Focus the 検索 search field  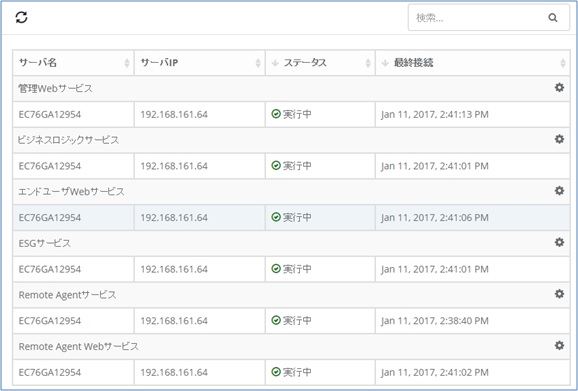(x=488, y=17)
